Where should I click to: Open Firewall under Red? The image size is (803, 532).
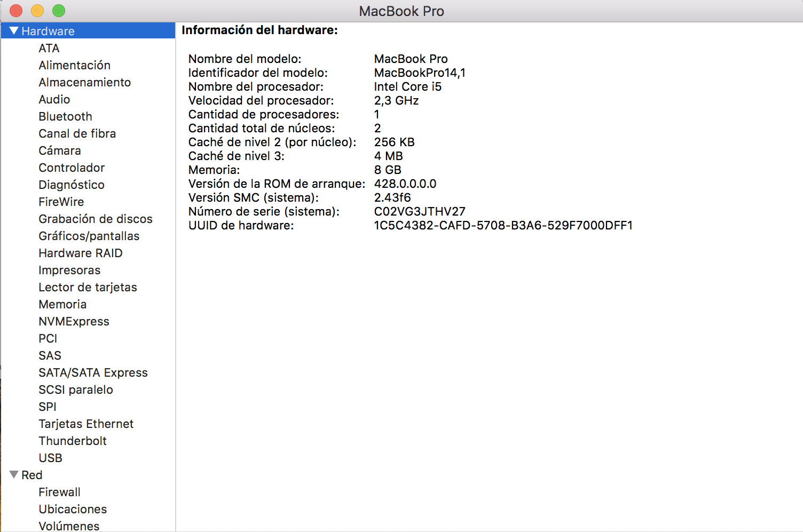(x=60, y=492)
